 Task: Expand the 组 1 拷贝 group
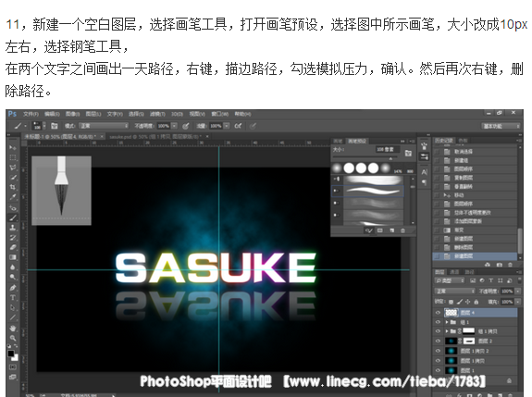(447, 331)
